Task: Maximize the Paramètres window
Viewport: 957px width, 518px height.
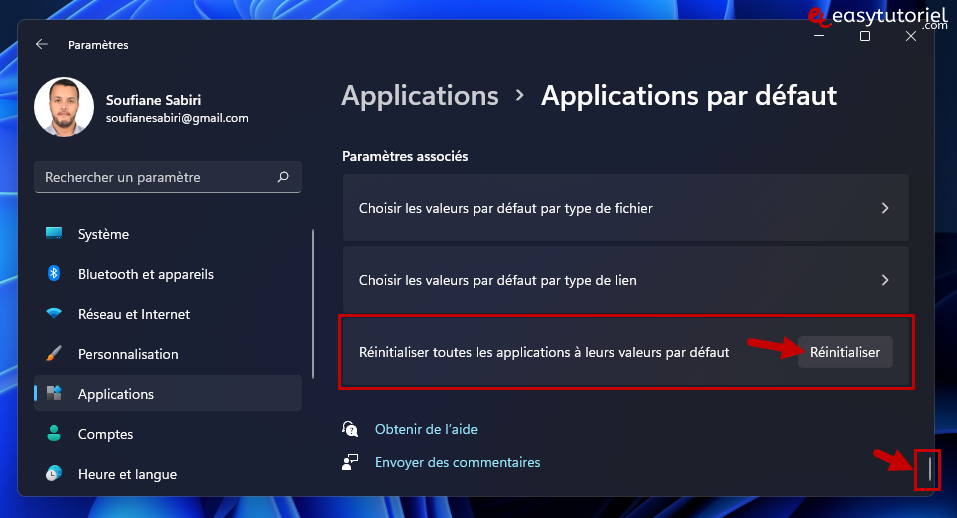Action: tap(865, 36)
